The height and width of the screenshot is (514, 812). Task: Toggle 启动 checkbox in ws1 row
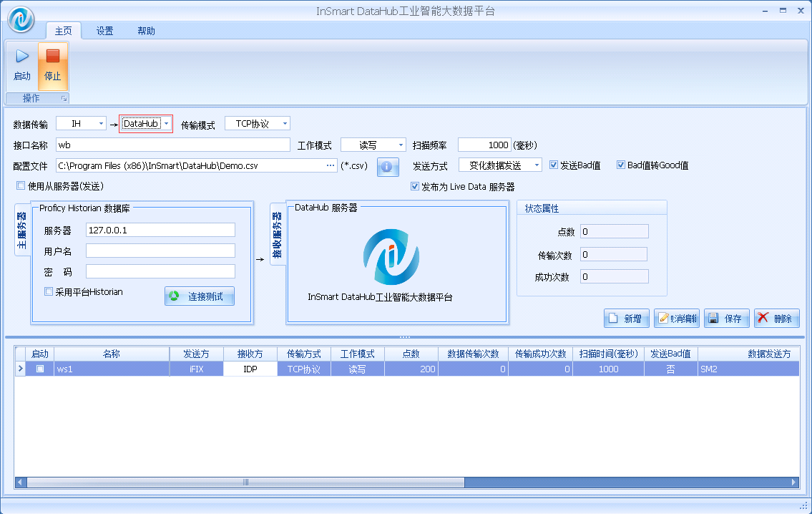(x=40, y=369)
